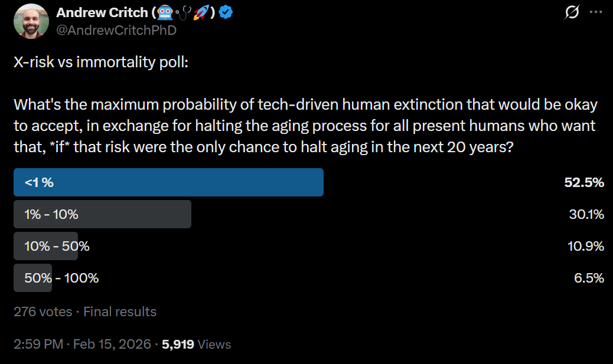This screenshot has width=613, height=364.
Task: Click the stethoscope emoji in display name
Action: pos(183,13)
